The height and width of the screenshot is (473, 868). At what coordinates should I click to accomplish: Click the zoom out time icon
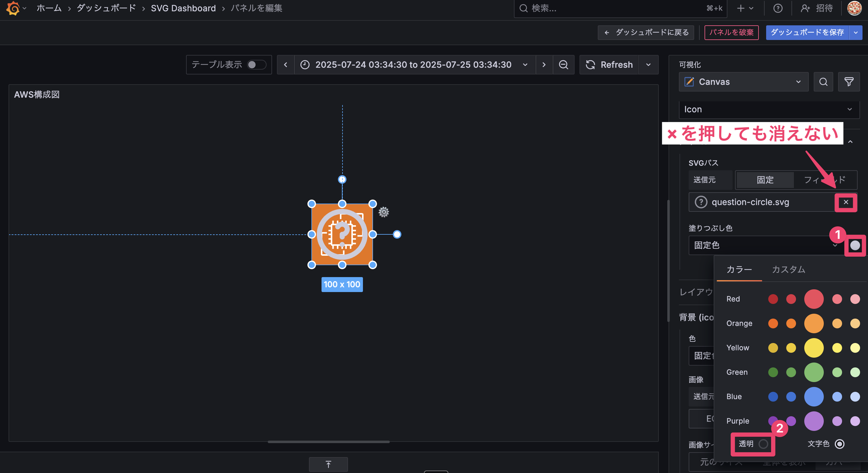point(563,64)
